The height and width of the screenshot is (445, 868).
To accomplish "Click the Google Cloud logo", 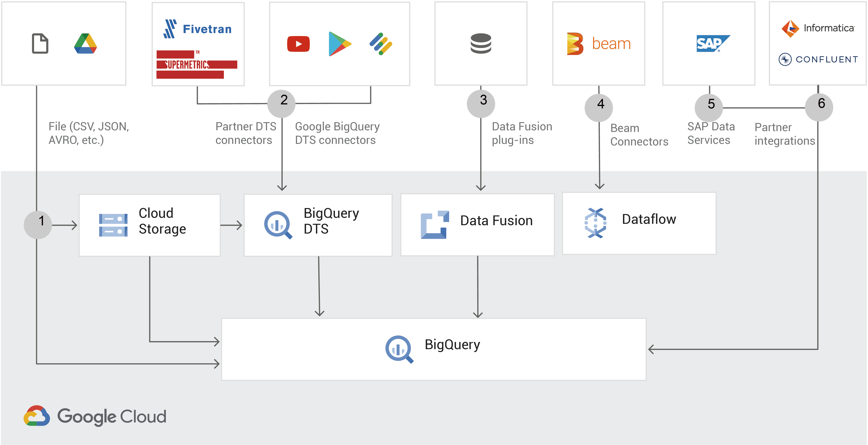I will pos(95,416).
